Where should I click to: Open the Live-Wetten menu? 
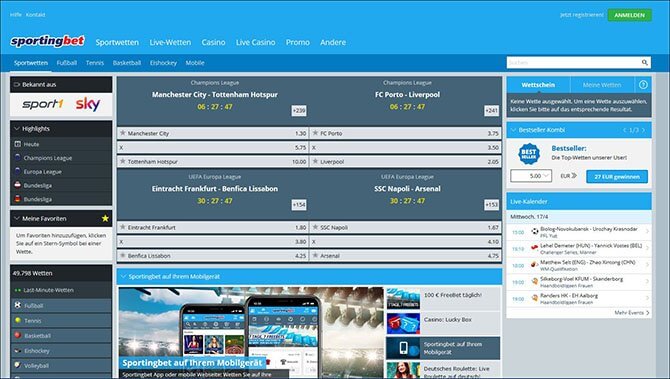[170, 42]
